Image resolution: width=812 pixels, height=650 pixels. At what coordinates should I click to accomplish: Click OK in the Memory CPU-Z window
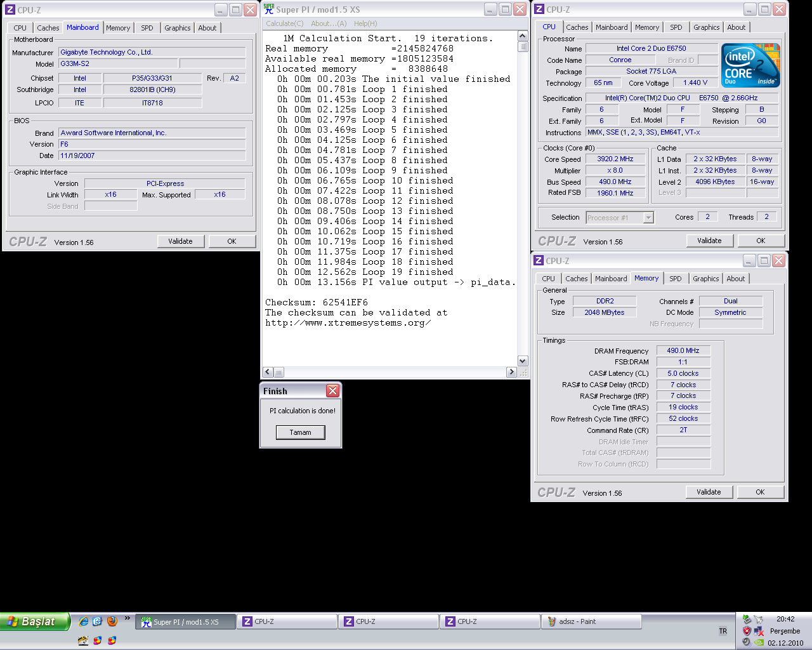pos(760,492)
